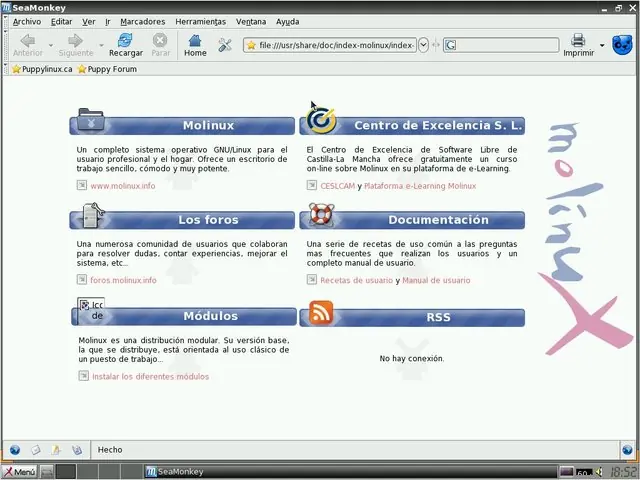
Task: Switch to the first virtual desktop pager
Action: coord(66,472)
